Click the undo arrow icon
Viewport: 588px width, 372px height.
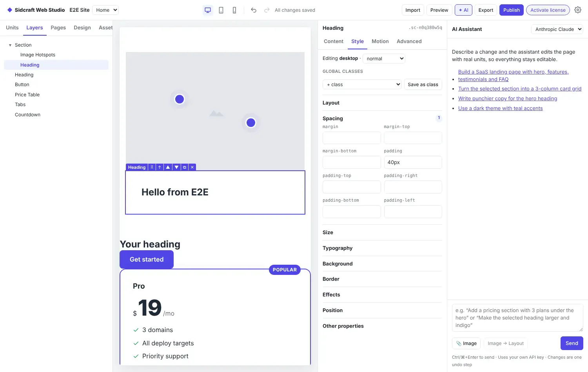coord(254,10)
